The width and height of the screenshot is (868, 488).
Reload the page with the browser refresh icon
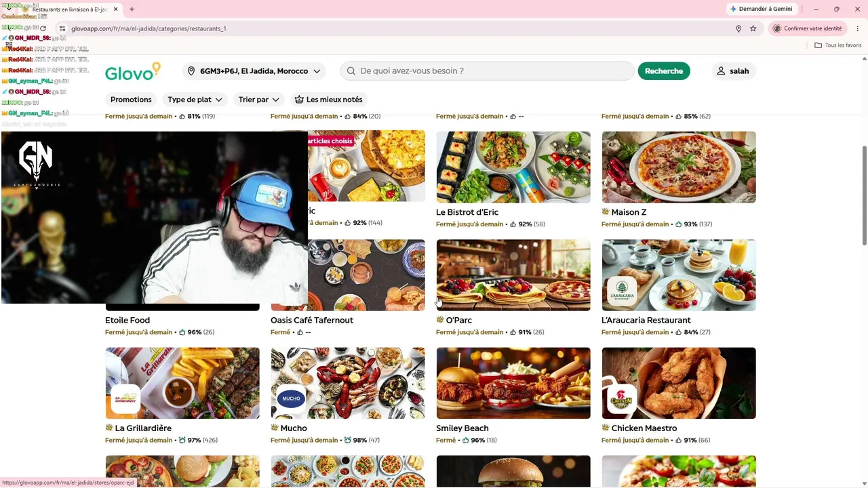(43, 28)
